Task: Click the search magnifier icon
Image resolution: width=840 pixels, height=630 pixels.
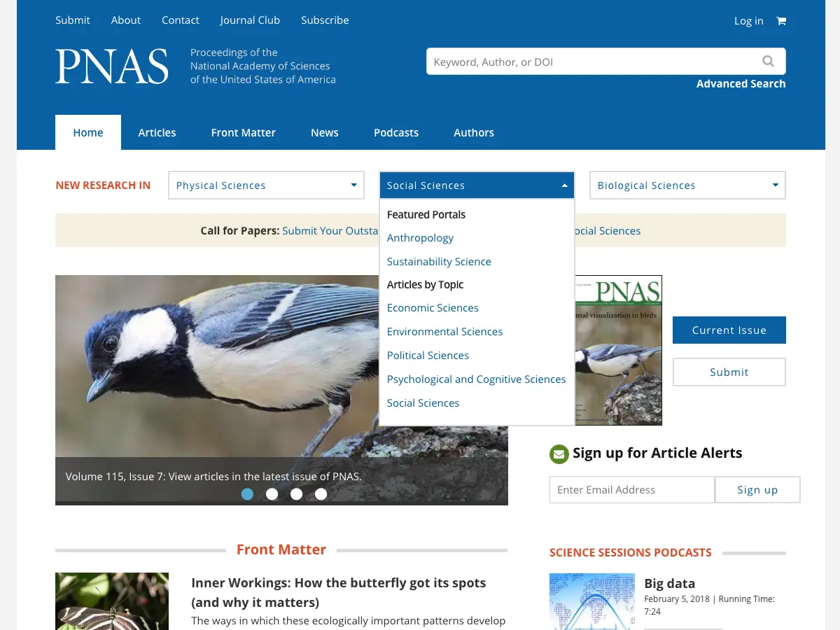Action: point(768,62)
